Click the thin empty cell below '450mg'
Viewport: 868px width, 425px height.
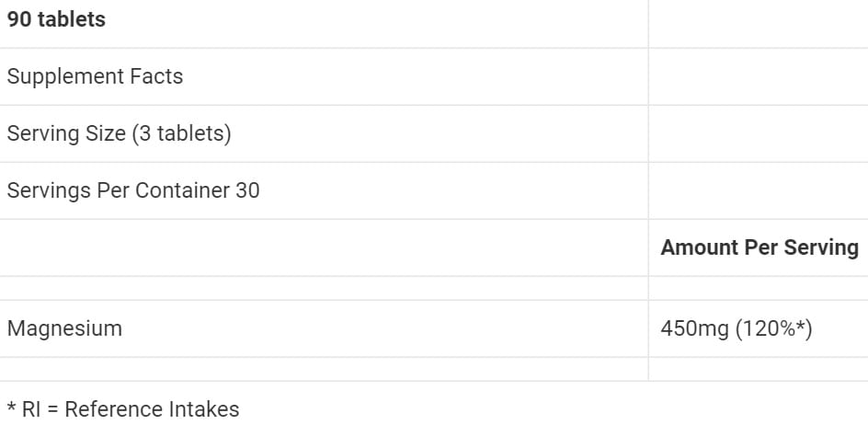coord(758,369)
